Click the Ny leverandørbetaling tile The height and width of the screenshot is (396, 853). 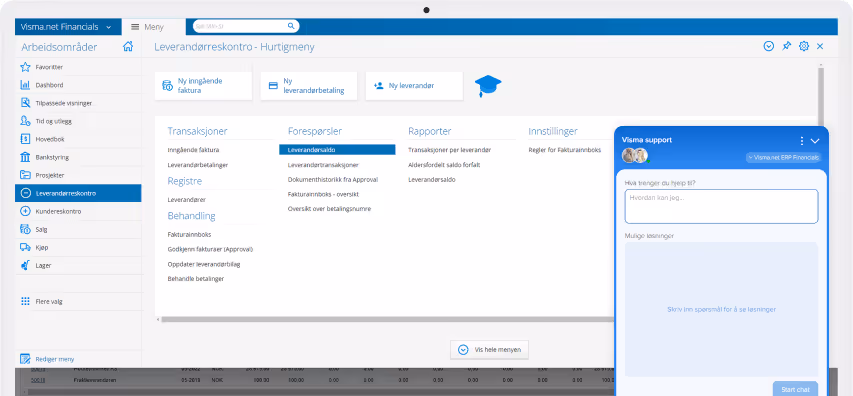pyautogui.click(x=308, y=86)
